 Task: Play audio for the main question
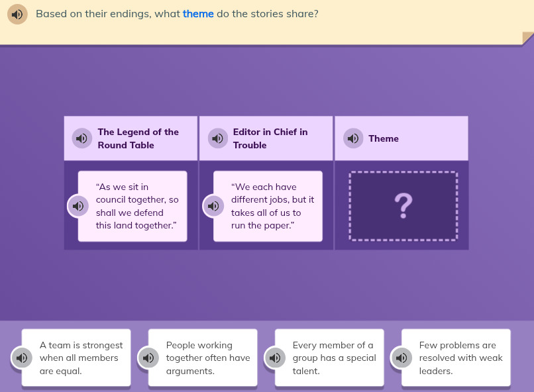click(x=17, y=14)
